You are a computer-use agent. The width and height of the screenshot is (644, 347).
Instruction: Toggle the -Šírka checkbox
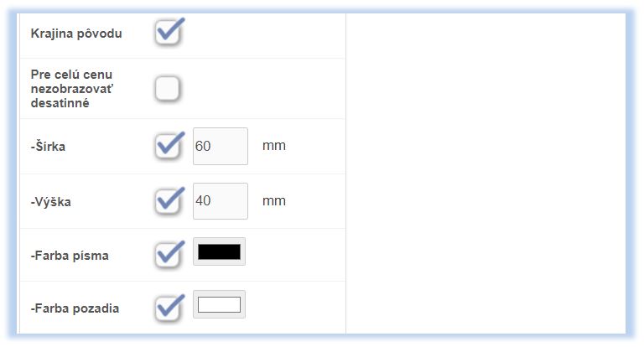[x=168, y=146]
